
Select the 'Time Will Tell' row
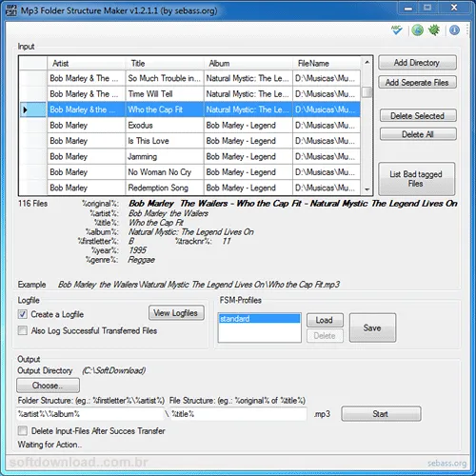click(189, 93)
